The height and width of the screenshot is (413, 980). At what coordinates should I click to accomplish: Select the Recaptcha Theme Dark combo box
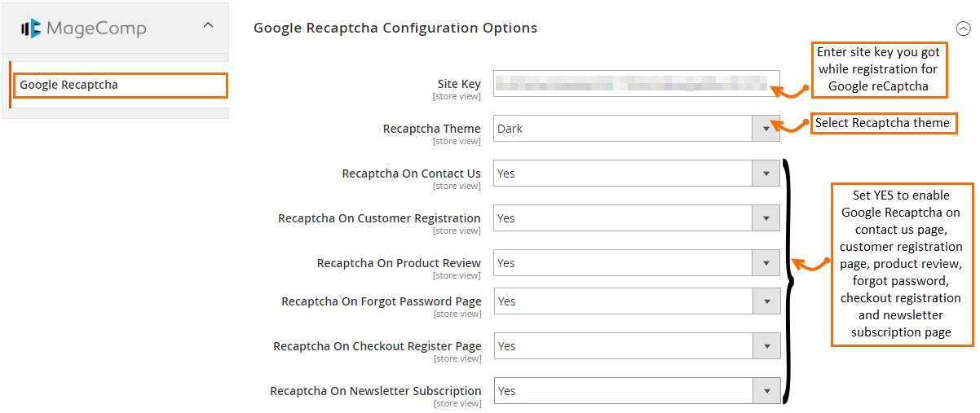pos(636,128)
